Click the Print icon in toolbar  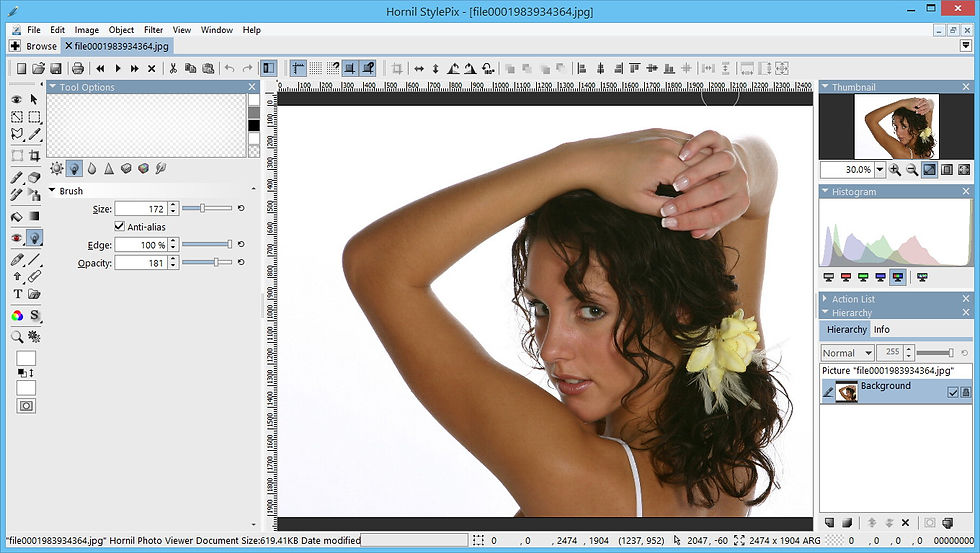point(78,68)
